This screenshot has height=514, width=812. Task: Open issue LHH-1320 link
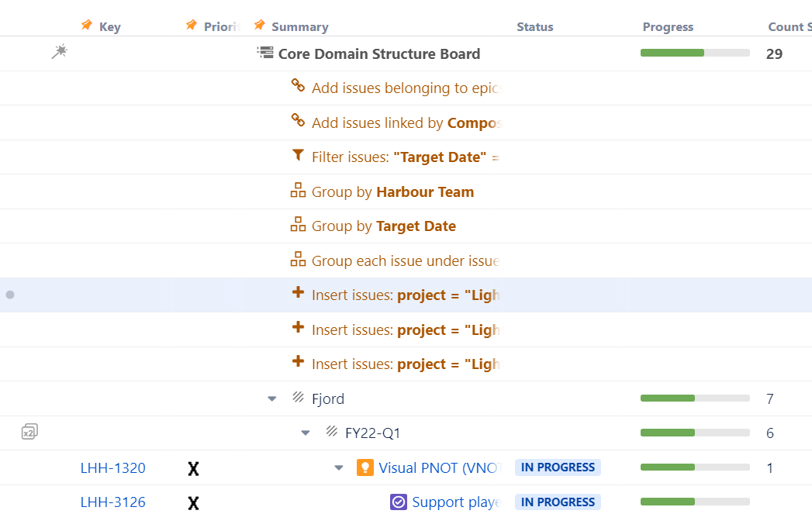pyautogui.click(x=113, y=468)
